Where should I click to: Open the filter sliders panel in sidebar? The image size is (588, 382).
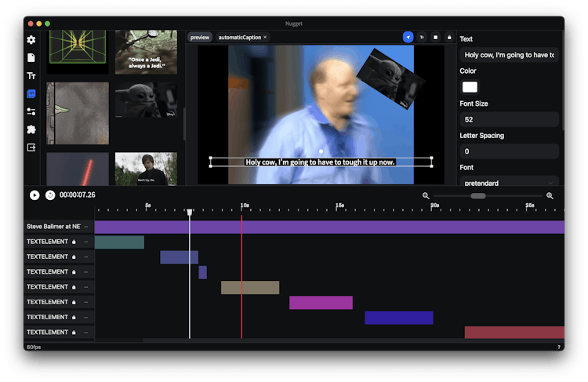point(31,111)
